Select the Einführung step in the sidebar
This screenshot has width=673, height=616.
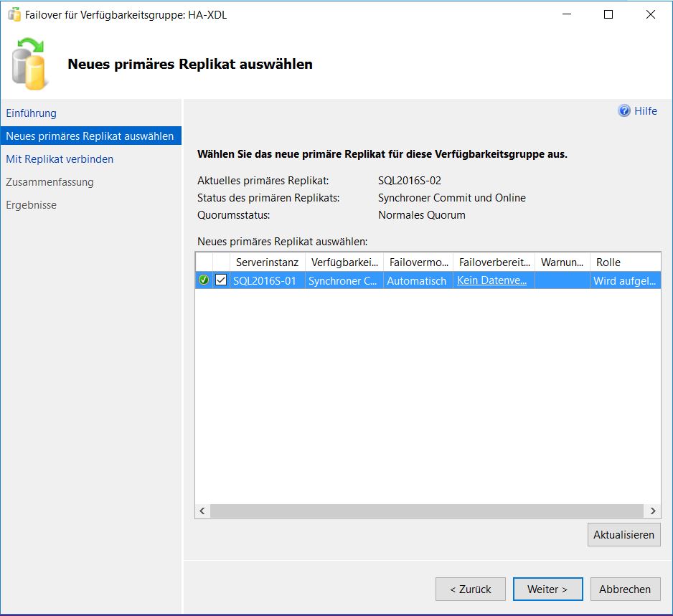(31, 113)
